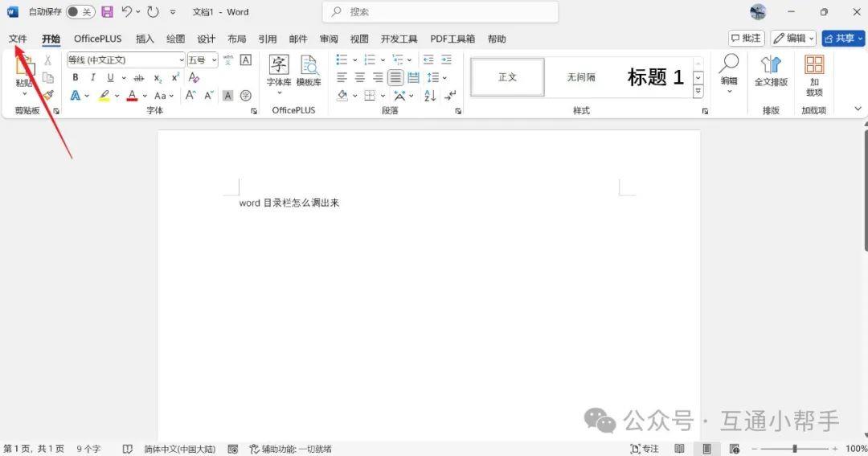
Task: Toggle Bold formatting
Action: pyautogui.click(x=76, y=77)
